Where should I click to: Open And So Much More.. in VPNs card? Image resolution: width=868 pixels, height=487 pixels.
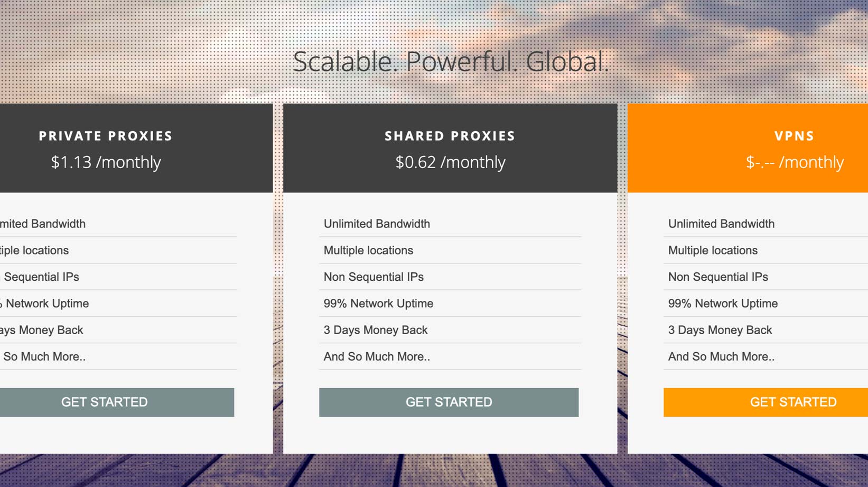(721, 356)
